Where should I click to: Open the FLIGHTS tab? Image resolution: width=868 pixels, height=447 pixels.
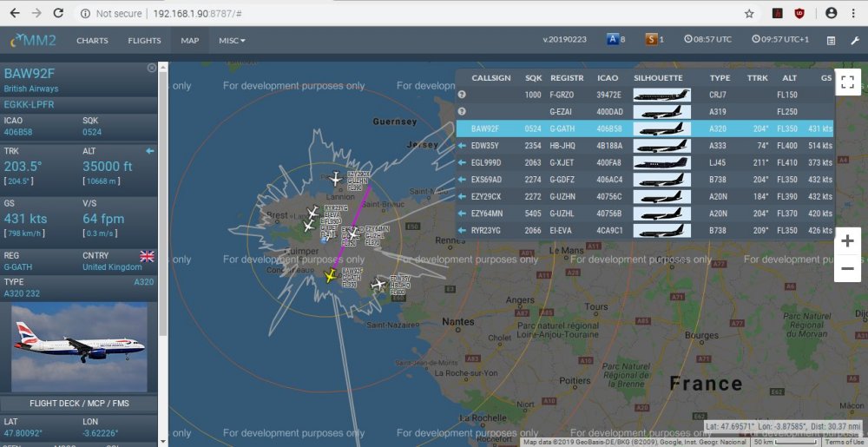click(144, 41)
